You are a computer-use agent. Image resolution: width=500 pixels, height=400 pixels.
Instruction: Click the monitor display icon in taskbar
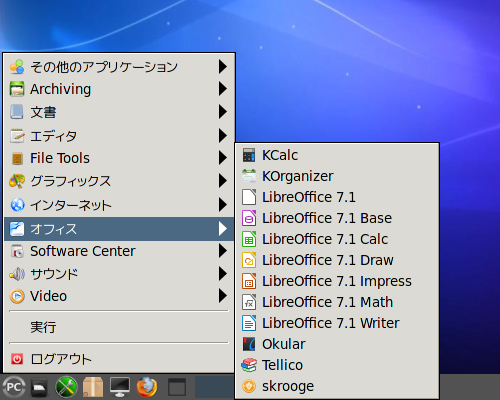[120, 387]
